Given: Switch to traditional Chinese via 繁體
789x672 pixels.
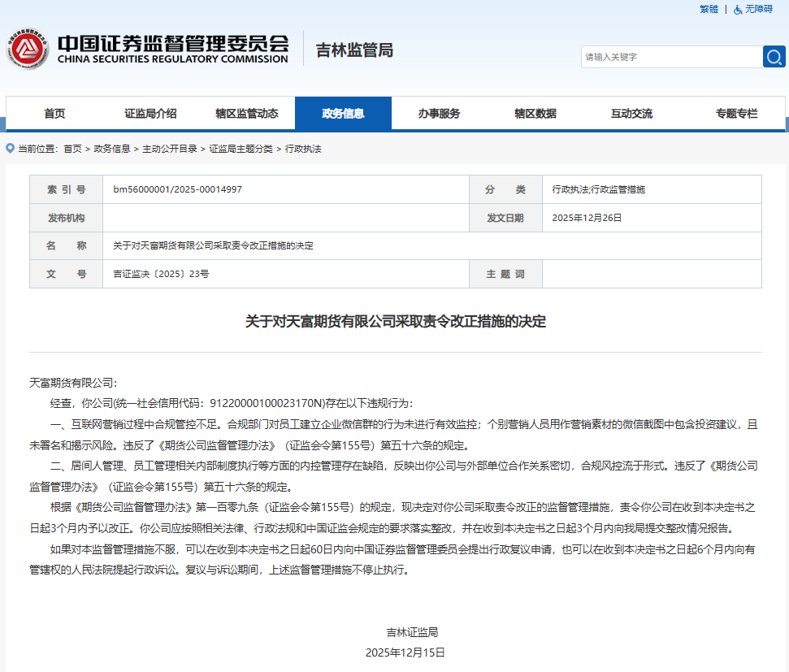Looking at the screenshot, I should click(x=709, y=10).
